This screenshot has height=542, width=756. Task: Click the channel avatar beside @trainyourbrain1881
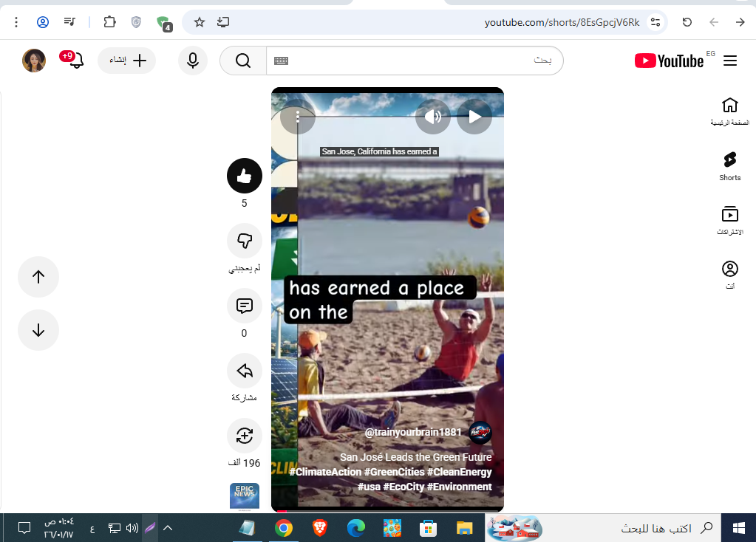click(480, 432)
